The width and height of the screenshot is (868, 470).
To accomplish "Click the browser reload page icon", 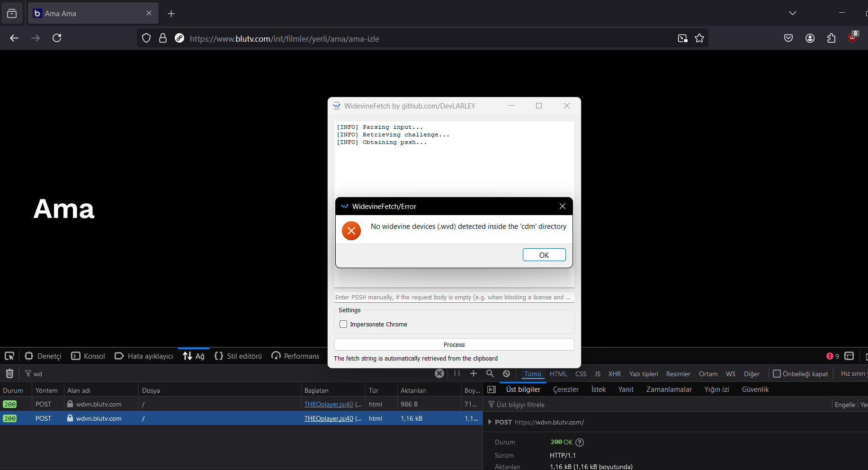I will 57,38.
